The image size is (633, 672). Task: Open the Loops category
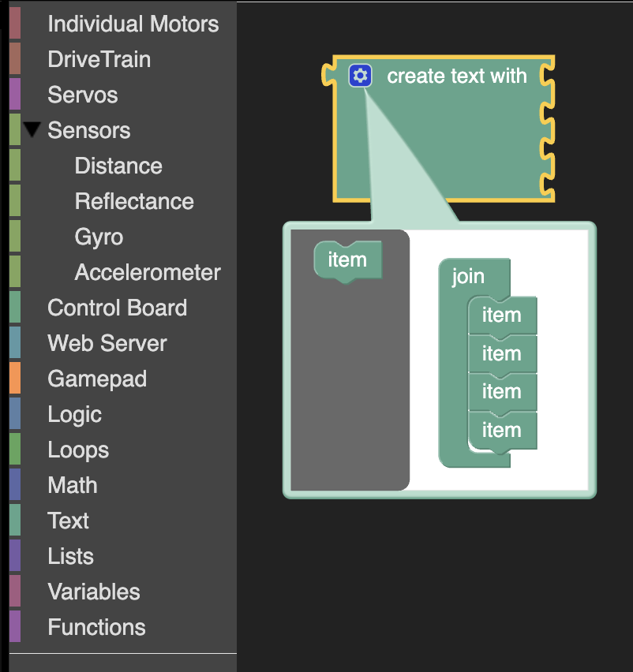click(x=78, y=450)
